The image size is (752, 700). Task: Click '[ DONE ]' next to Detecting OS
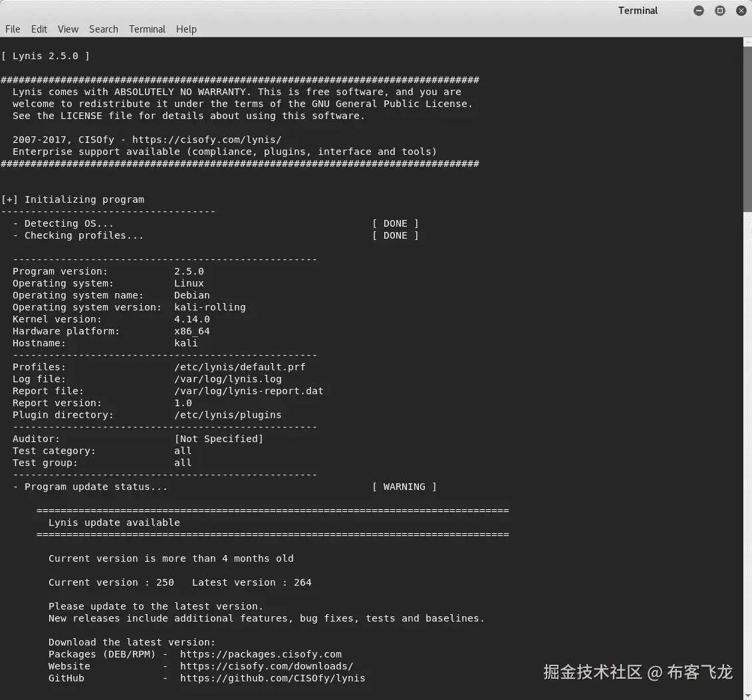[x=395, y=223]
